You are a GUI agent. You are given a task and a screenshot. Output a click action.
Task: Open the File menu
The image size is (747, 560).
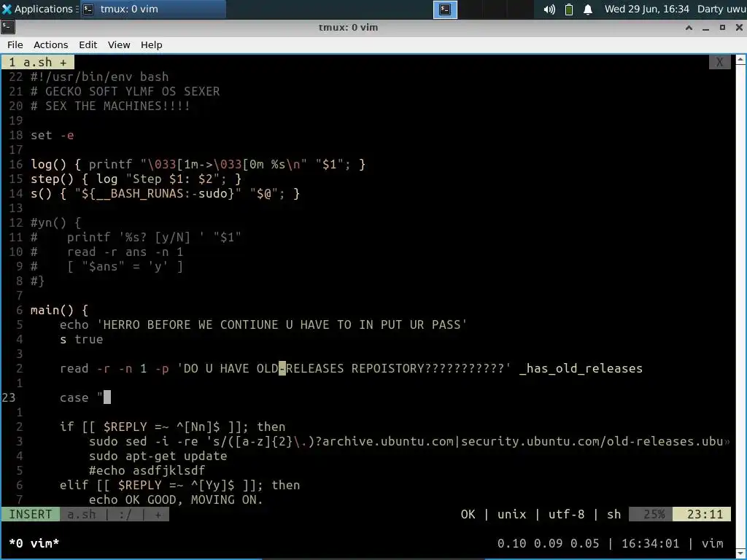(15, 44)
